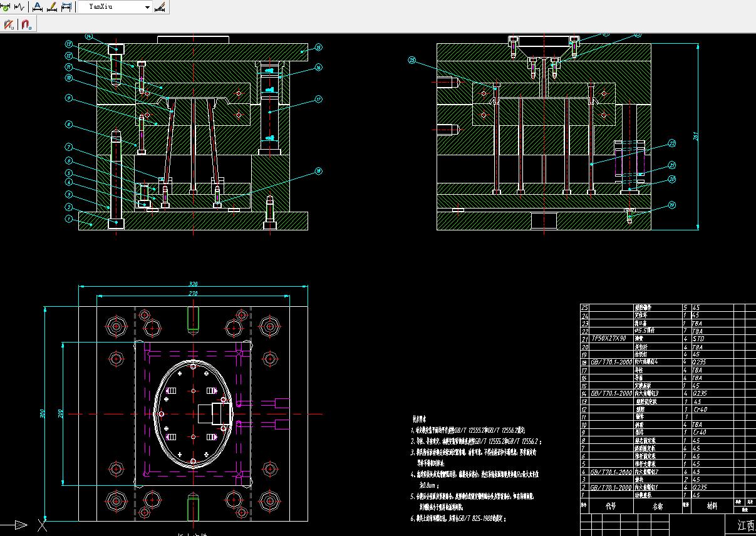Click the 261 height dimension text

click(x=696, y=136)
